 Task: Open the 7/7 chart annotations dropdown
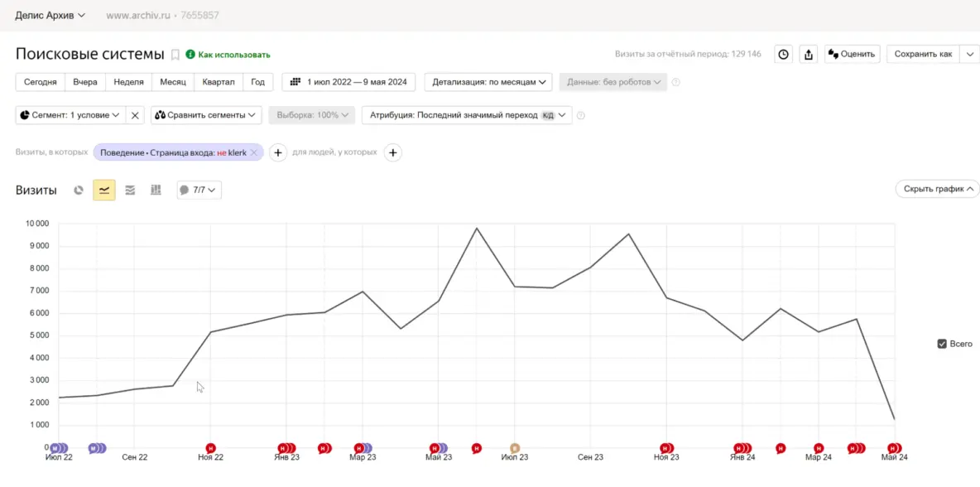(199, 190)
